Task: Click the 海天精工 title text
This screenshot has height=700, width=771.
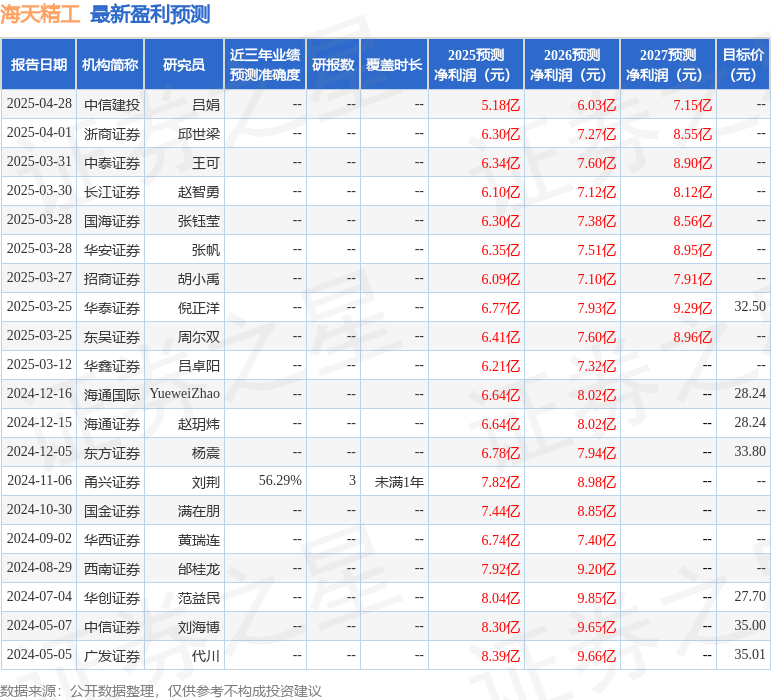Action: tap(40, 15)
